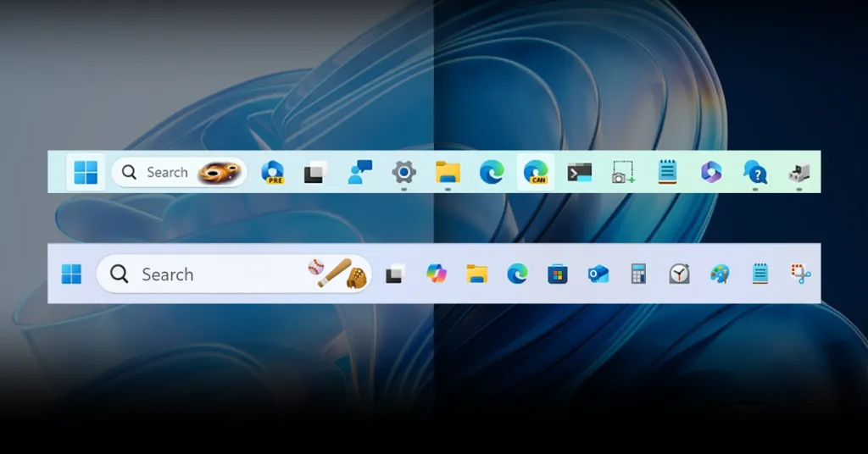The height and width of the screenshot is (454, 868).
Task: Launch the Calculator app
Action: [x=638, y=274]
